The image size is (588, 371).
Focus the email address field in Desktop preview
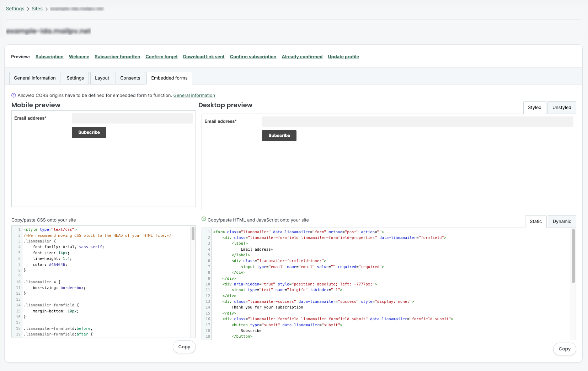(417, 122)
